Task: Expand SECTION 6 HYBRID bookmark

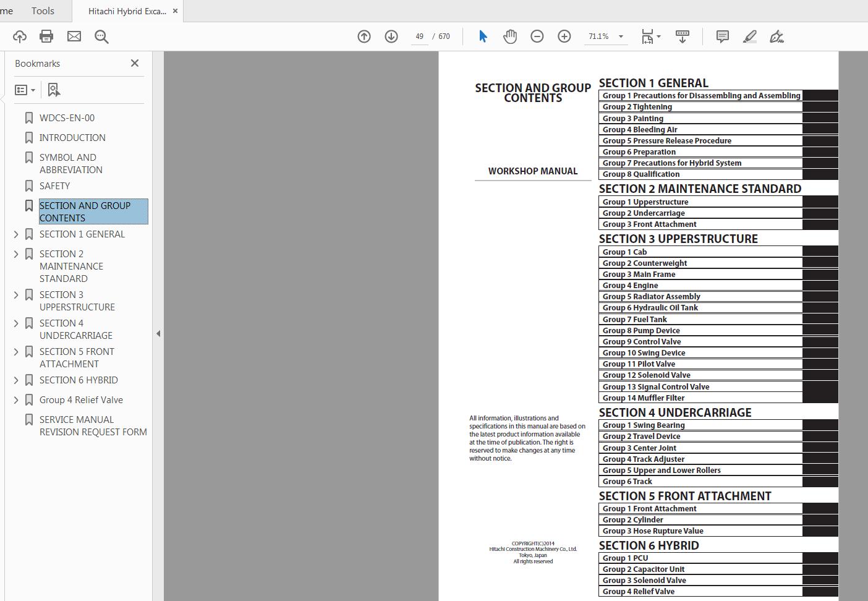Action: (17, 380)
